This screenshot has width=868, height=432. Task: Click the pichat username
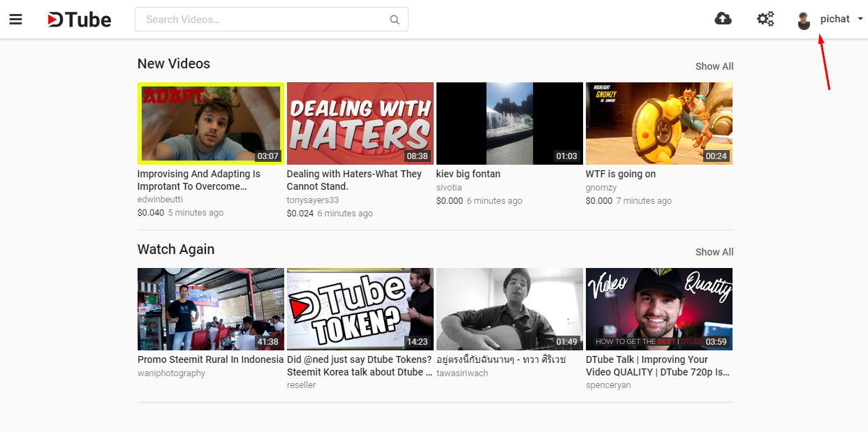click(x=835, y=19)
